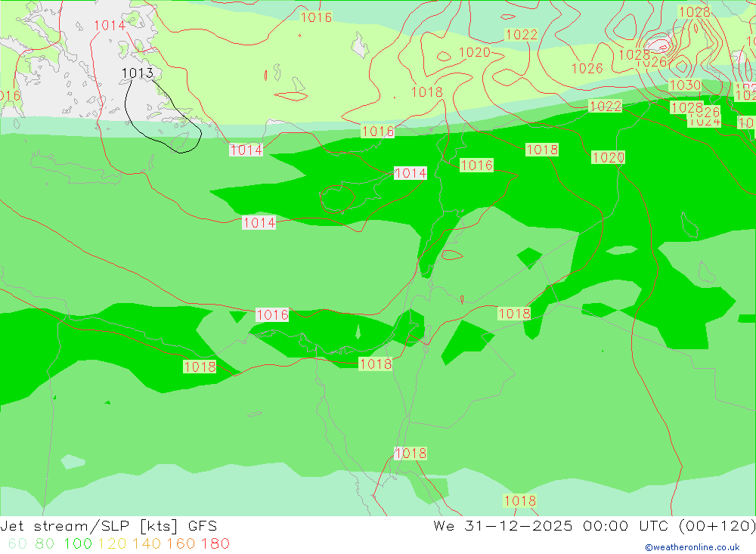This screenshot has width=756, height=554.
Task: Select the 80 knots legend value
Action: pos(45,544)
